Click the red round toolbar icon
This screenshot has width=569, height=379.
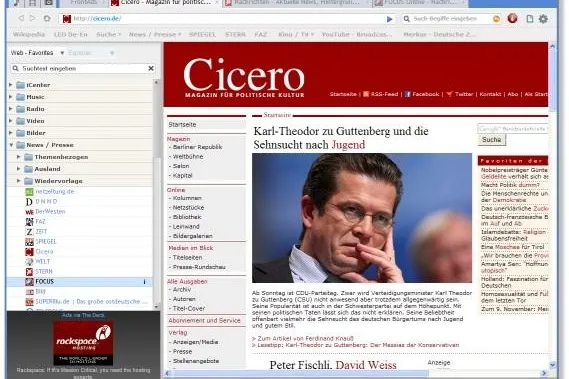click(x=512, y=18)
